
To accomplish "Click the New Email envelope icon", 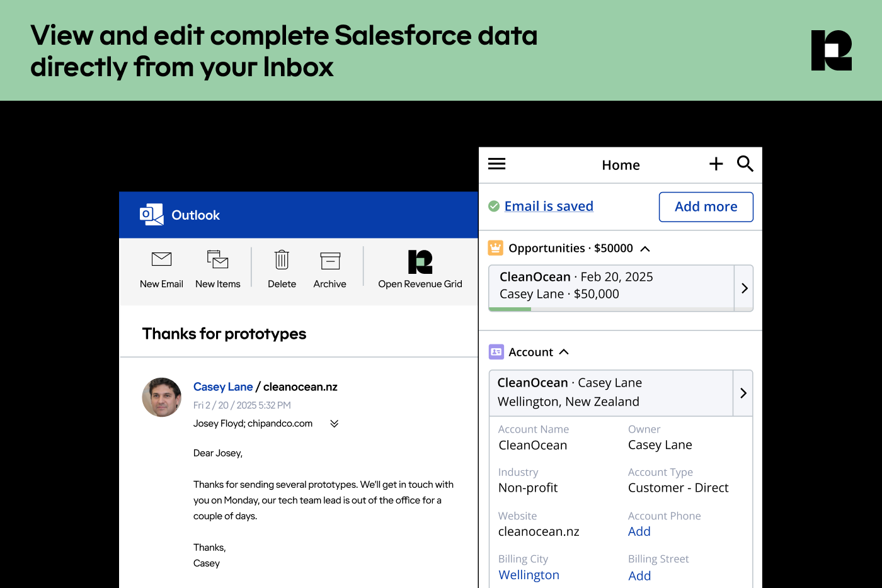I will (161, 259).
